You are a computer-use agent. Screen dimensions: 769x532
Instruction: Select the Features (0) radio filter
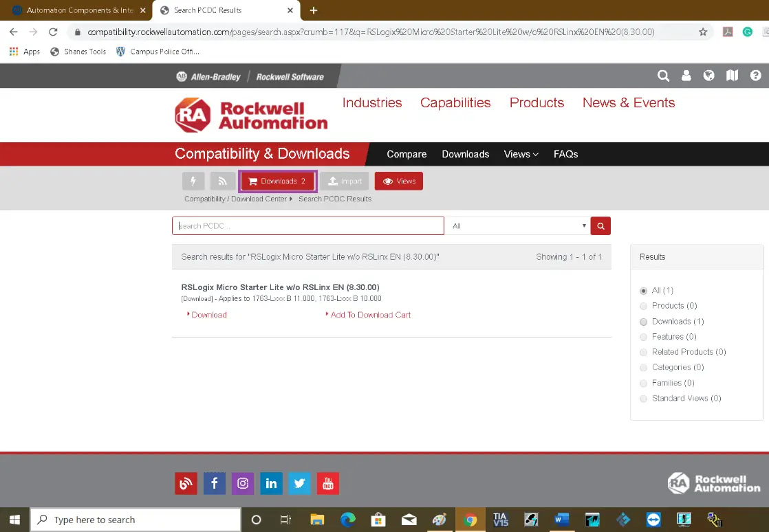pyautogui.click(x=643, y=337)
